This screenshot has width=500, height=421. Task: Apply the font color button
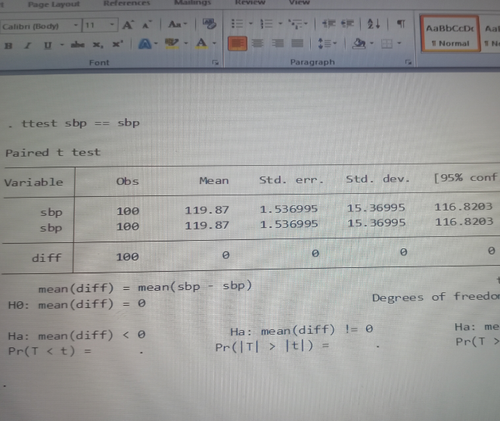pyautogui.click(x=201, y=43)
